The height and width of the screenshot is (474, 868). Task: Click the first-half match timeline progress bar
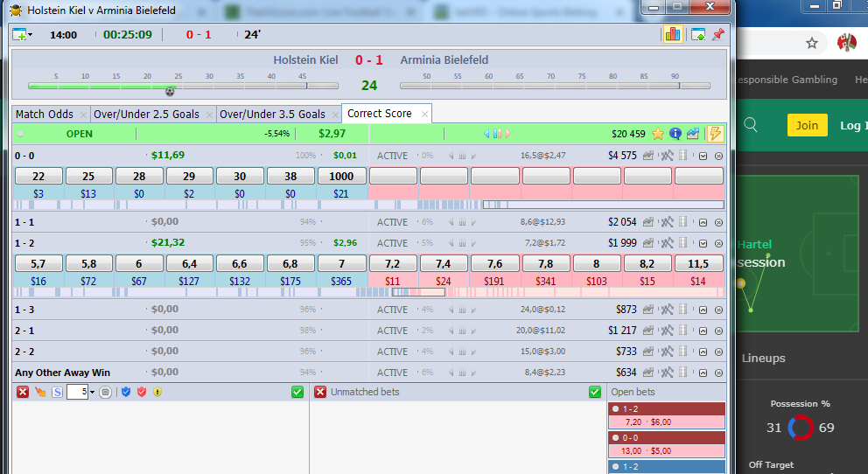coord(183,86)
